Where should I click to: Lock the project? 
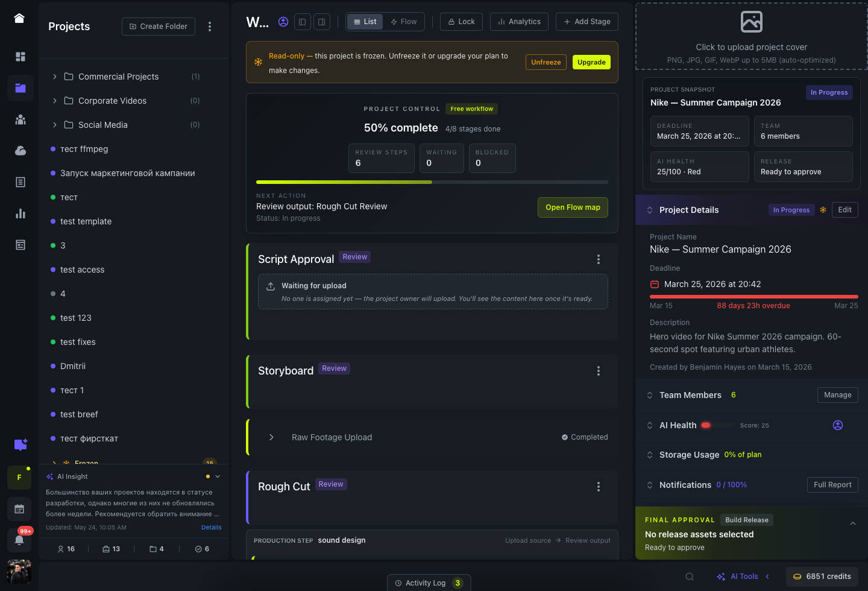coord(462,22)
